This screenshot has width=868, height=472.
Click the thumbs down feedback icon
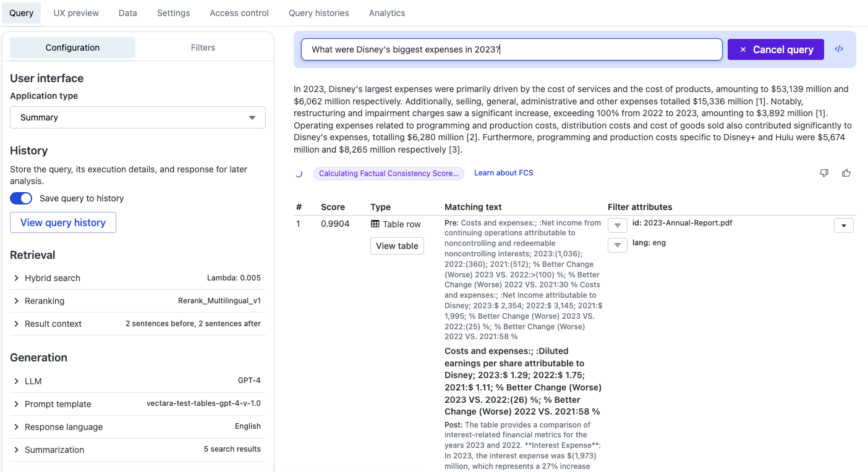pyautogui.click(x=823, y=173)
